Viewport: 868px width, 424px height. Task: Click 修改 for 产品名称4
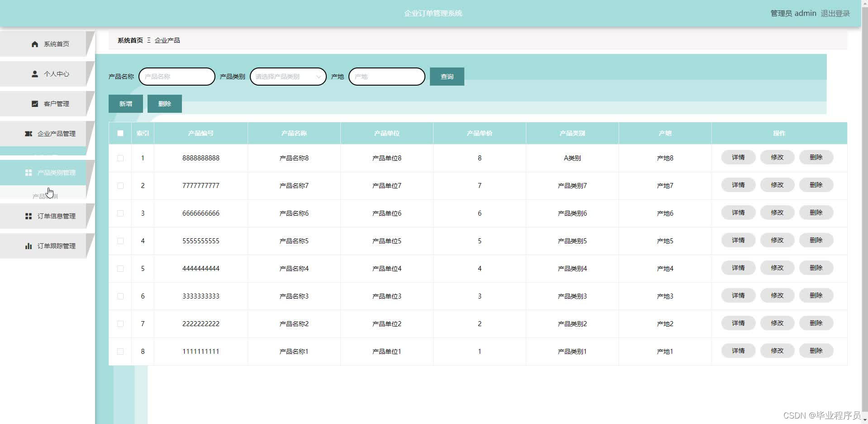coord(777,268)
